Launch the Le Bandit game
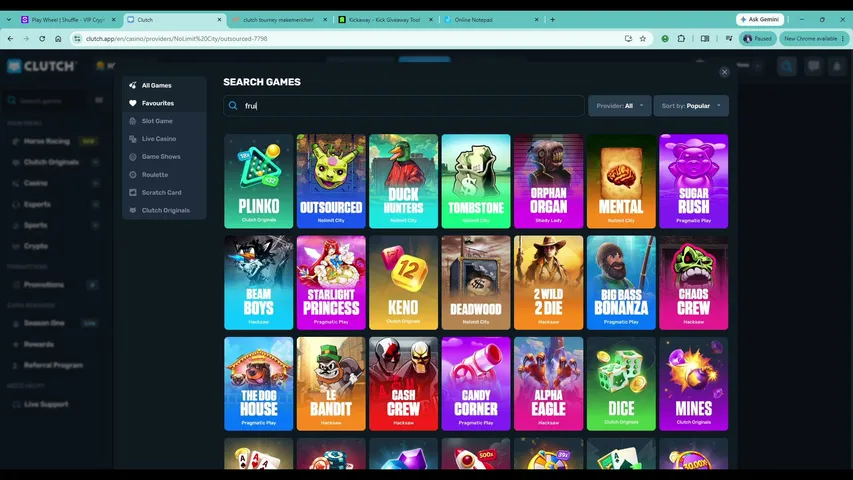This screenshot has width=853, height=480. [331, 384]
